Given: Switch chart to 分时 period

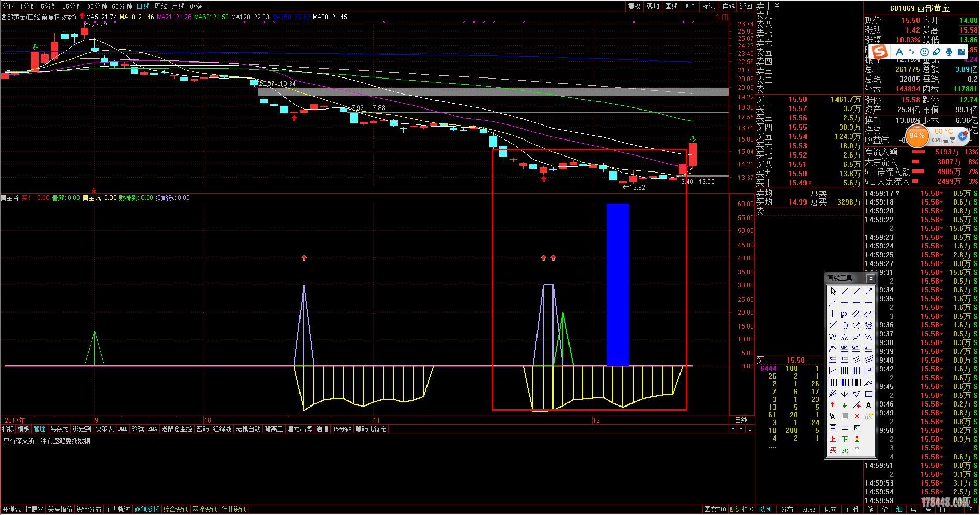Looking at the screenshot, I should 9,6.
